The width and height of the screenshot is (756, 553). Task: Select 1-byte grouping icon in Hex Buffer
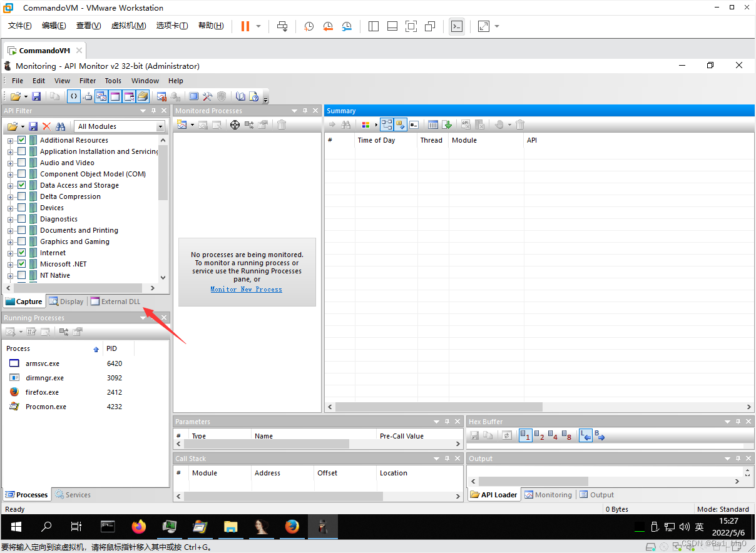(526, 435)
